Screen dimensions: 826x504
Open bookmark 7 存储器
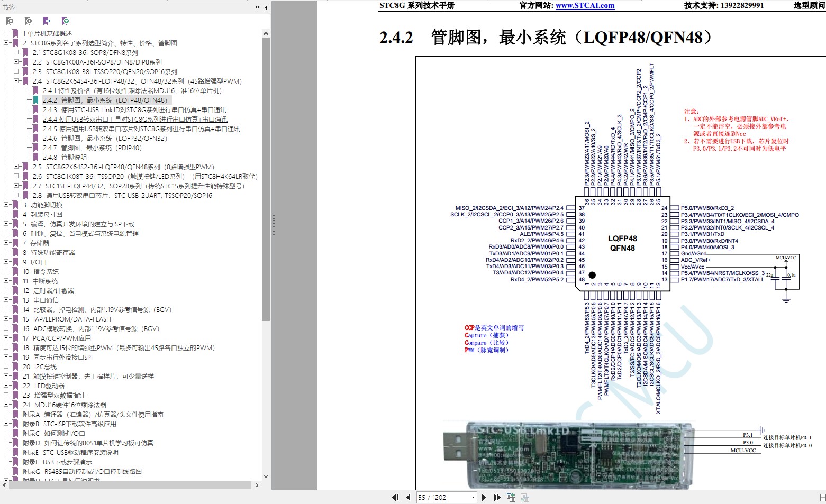[x=35, y=243]
